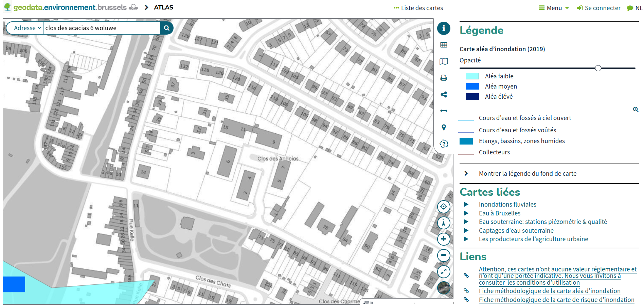Click the Opacité slider handle
Image resolution: width=644 pixels, height=305 pixels.
[x=598, y=68]
